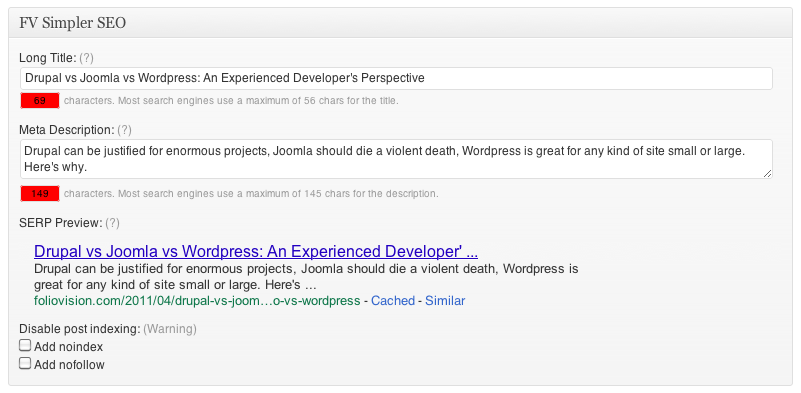The height and width of the screenshot is (393, 801).
Task: Click the 'Meta Description:' label
Action: coord(67,130)
